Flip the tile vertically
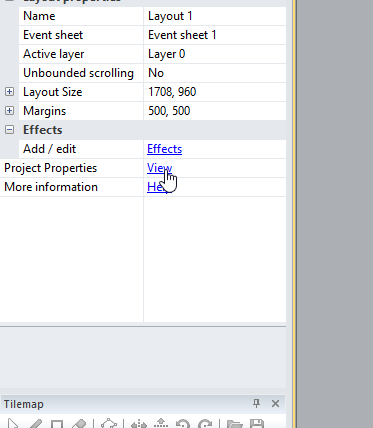 (x=161, y=424)
